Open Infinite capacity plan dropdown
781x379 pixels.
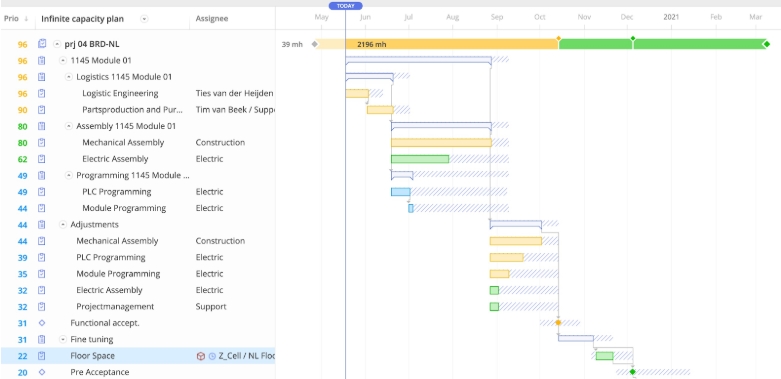[x=144, y=19]
